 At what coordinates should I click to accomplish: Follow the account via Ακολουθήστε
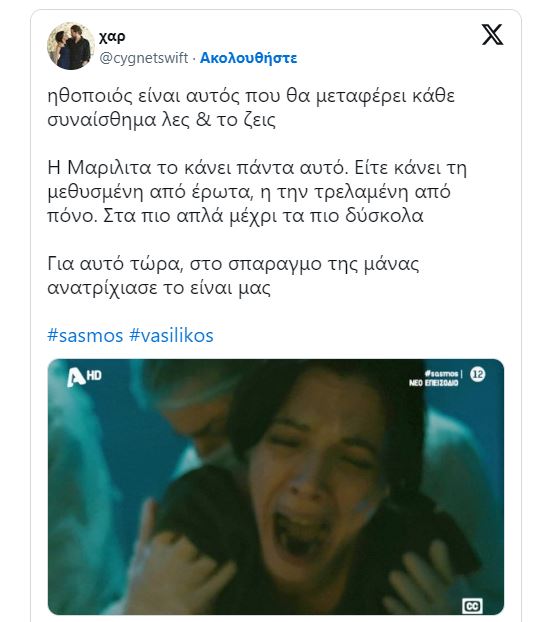click(x=248, y=58)
